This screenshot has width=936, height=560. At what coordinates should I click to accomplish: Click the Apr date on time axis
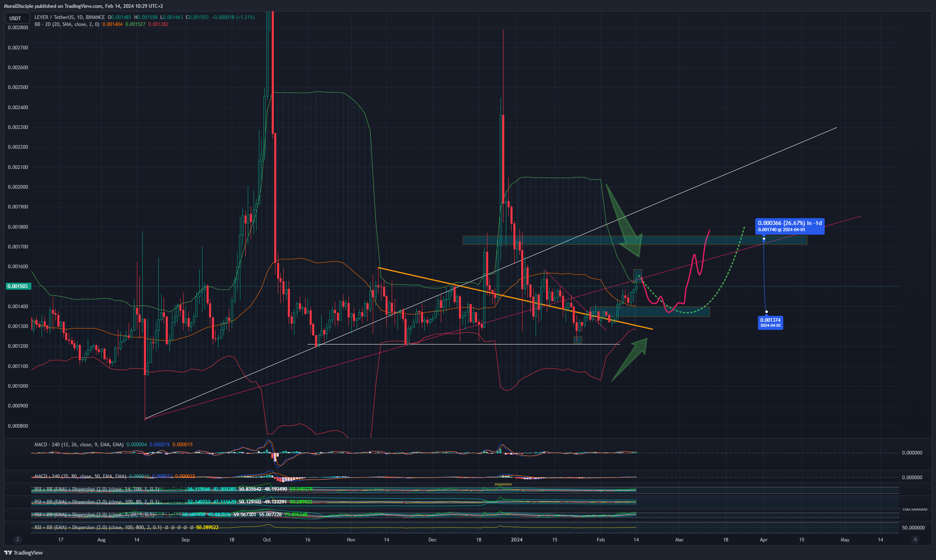(764, 540)
